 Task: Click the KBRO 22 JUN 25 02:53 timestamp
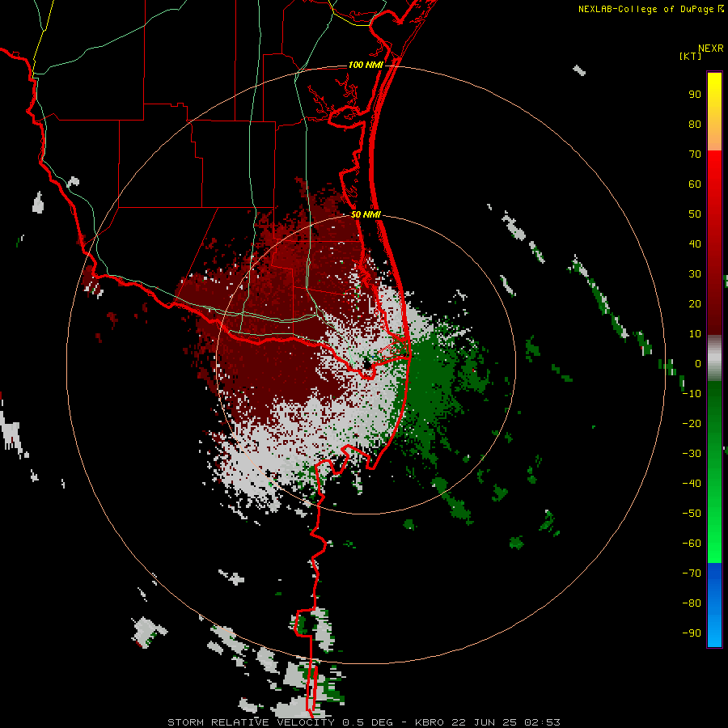(x=488, y=722)
